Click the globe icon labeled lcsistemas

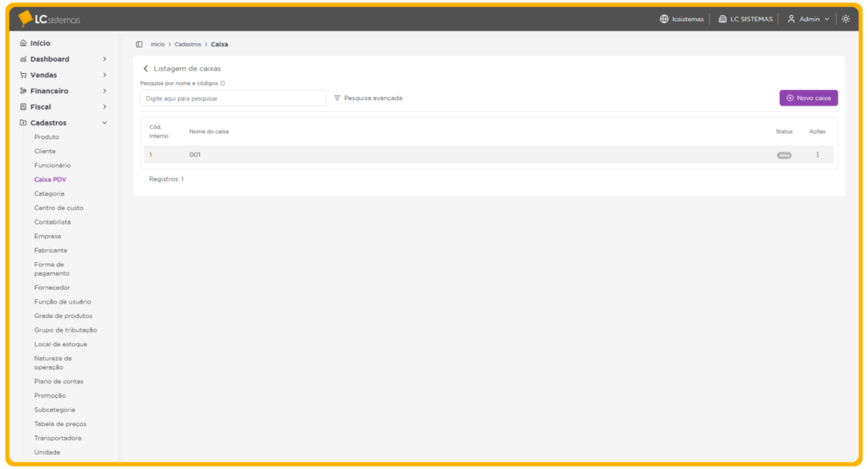click(665, 19)
